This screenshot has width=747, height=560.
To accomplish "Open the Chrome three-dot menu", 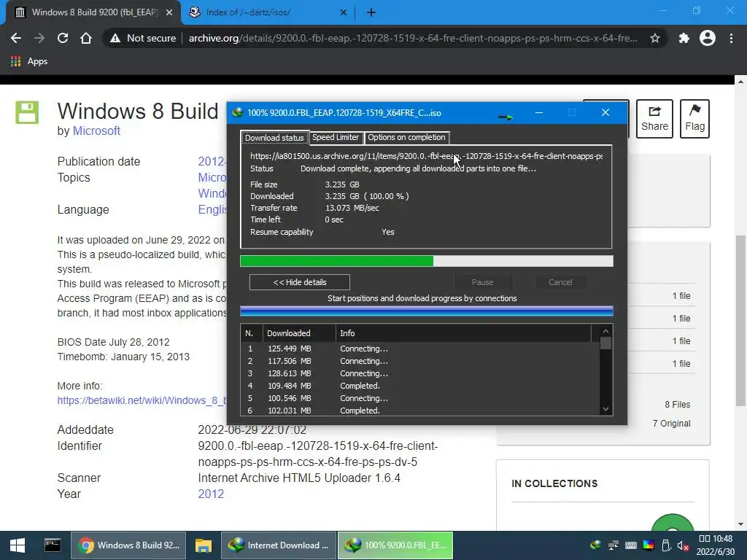I will click(731, 38).
